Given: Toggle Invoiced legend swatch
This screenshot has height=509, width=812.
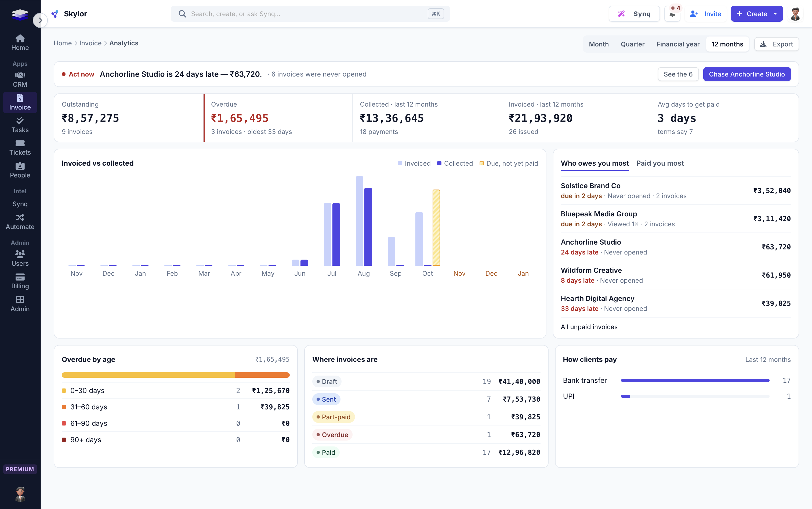Looking at the screenshot, I should point(400,163).
